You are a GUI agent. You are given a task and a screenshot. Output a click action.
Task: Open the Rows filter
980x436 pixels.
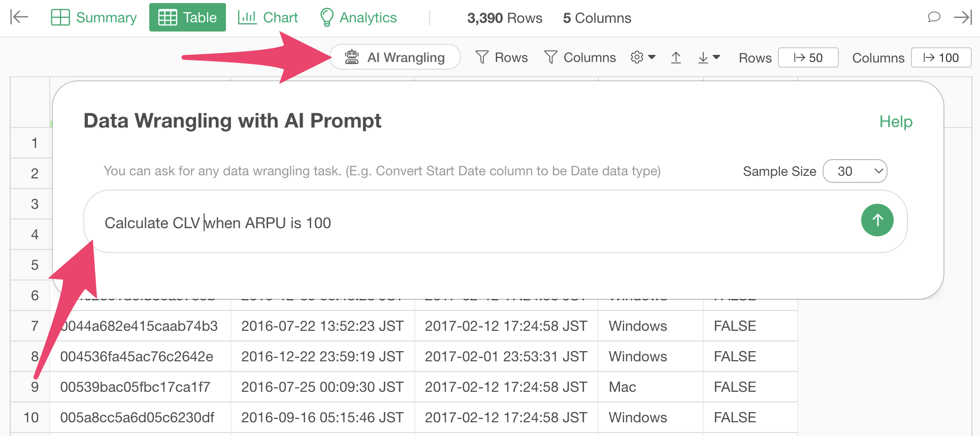click(502, 57)
